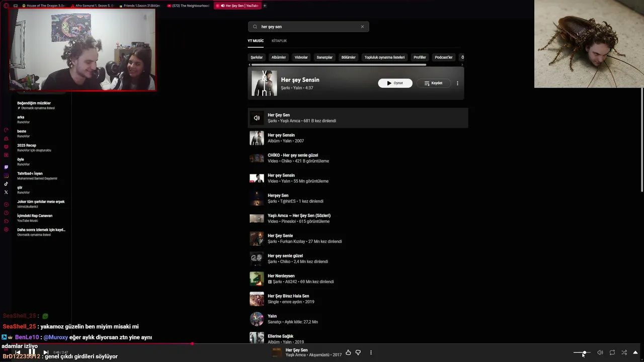Viewport: 644px width, 362px height.
Task: Open more options menu in player bar
Action: (371, 352)
